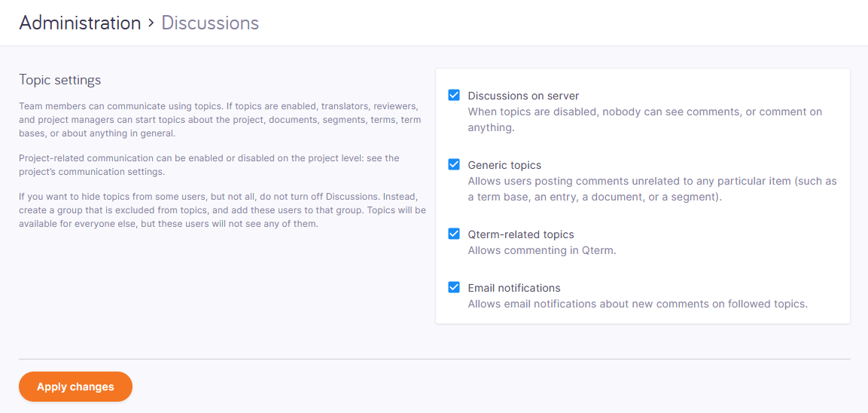Click the breadcrumb chevron separator arrow
The width and height of the screenshot is (868, 413).
tap(151, 23)
